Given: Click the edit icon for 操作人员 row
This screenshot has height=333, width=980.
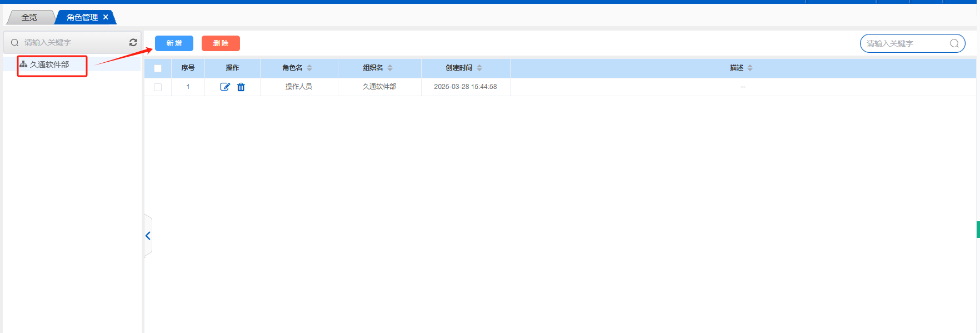Looking at the screenshot, I should click(x=225, y=87).
